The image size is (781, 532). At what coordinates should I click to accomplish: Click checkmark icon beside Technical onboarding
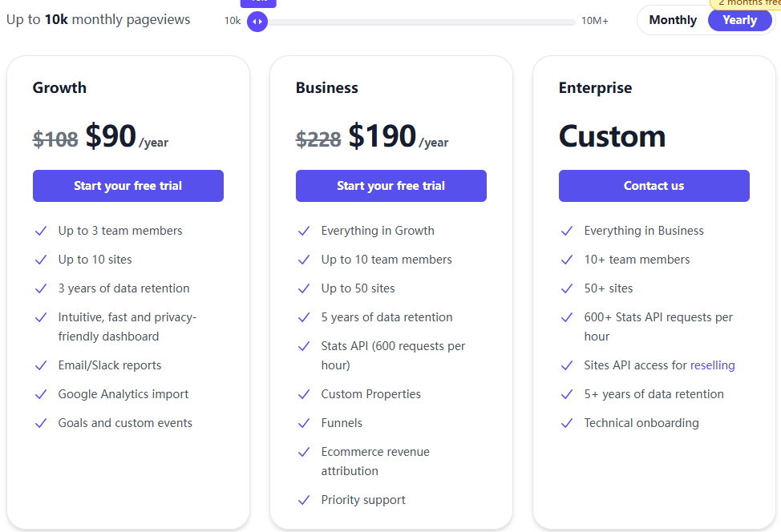(567, 423)
